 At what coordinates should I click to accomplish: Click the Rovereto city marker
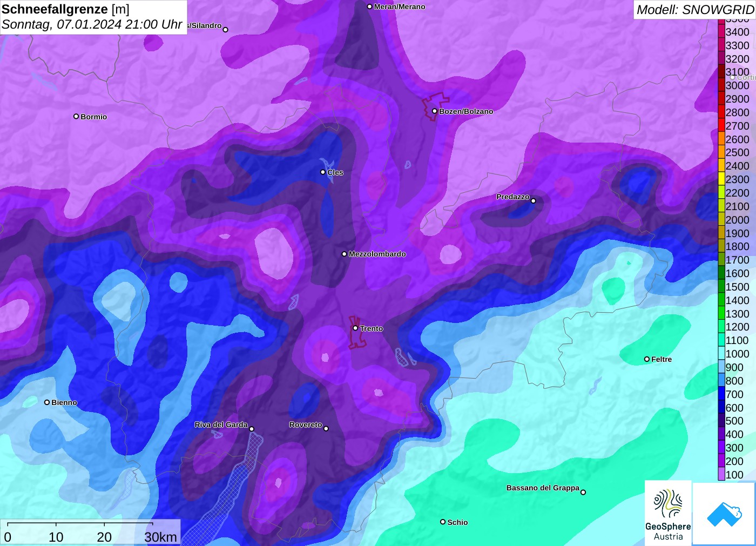pos(326,428)
